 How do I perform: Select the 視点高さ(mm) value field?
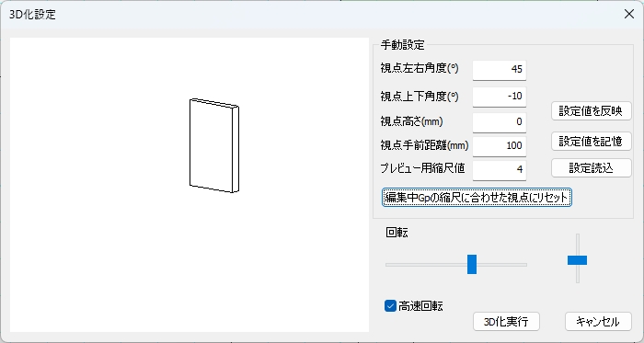500,122
